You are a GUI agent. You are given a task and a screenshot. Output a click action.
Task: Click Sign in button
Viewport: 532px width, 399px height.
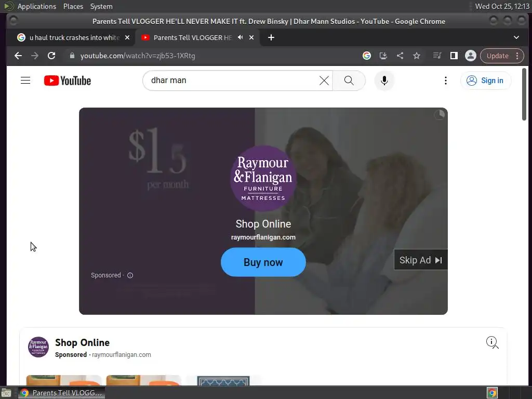pos(486,81)
